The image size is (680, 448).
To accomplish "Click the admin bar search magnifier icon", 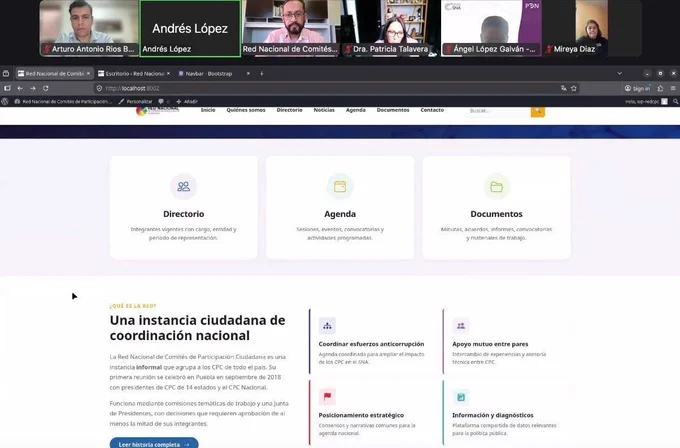I will (x=675, y=101).
